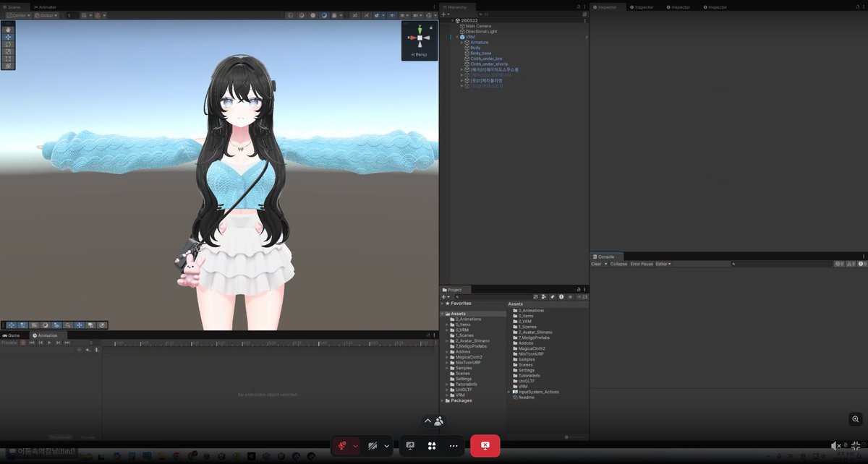Viewport: 868px width, 464px height.
Task: Open the apps grid icon in call bar
Action: coord(432,446)
